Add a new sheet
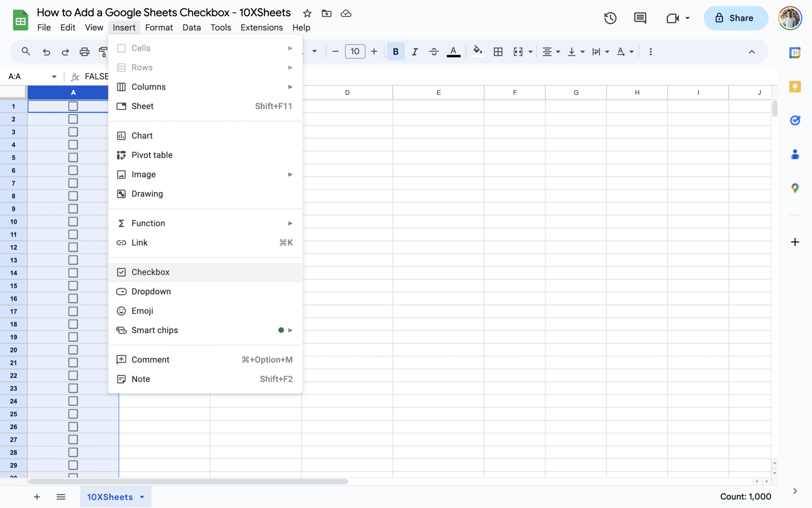This screenshot has height=508, width=812. [37, 497]
